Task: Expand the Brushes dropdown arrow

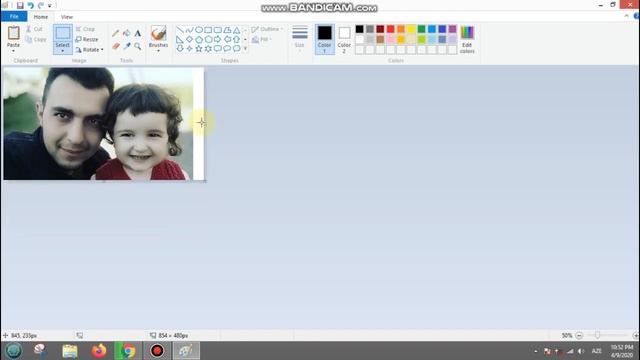Action: click(158, 51)
